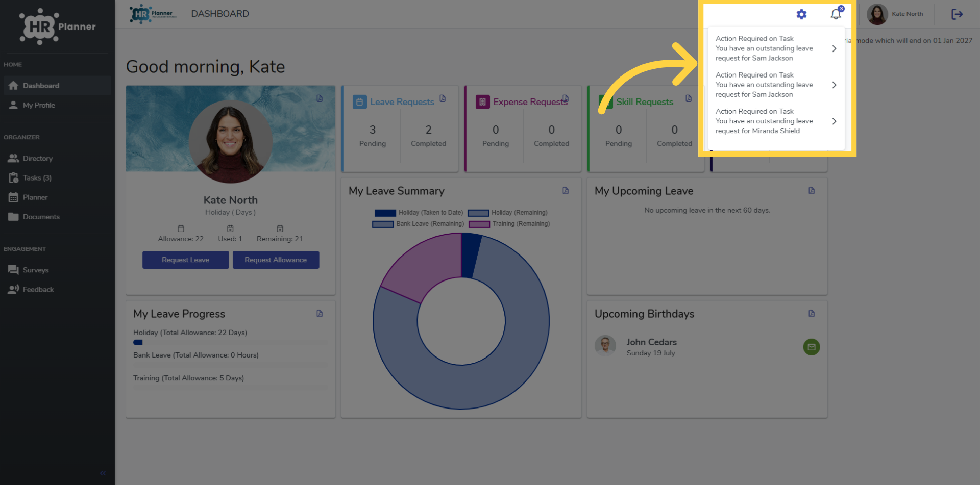Toggle Bank Leave (Remaining) legend entry

(x=418, y=224)
